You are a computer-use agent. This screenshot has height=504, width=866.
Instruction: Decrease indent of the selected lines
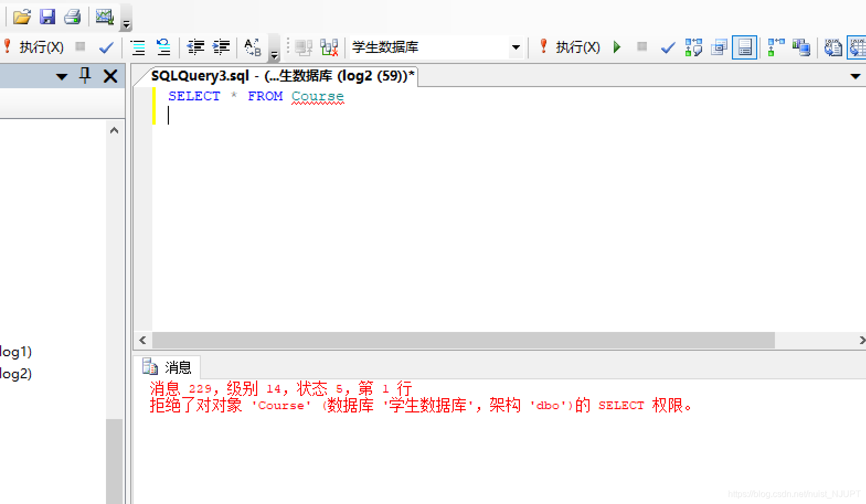(195, 47)
